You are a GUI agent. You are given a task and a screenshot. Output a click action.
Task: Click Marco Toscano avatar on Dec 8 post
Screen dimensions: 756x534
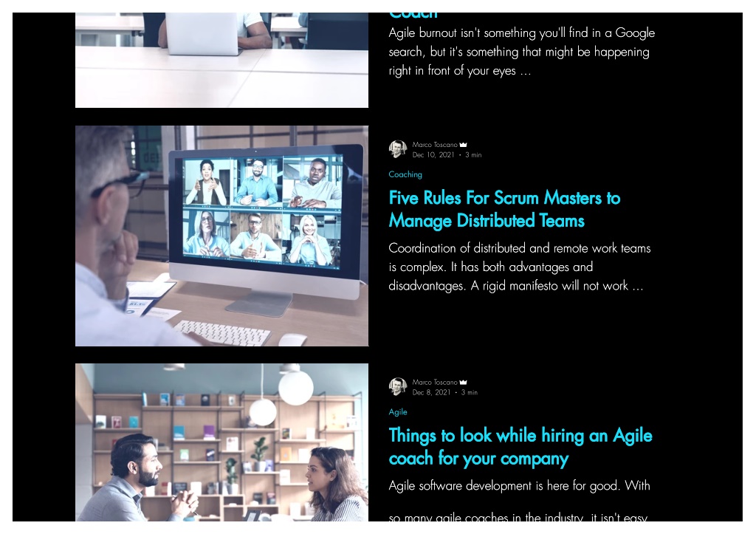398,387
